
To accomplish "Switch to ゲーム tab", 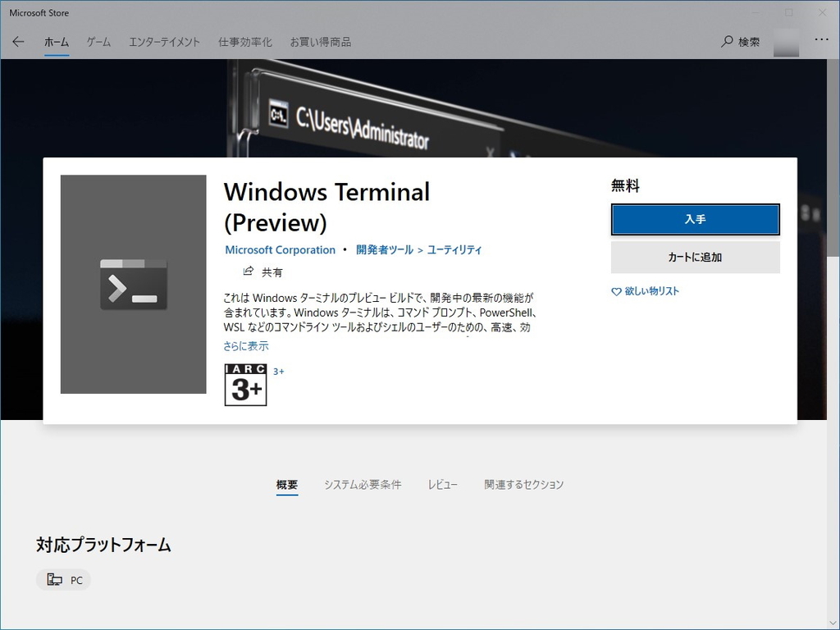I will point(98,42).
